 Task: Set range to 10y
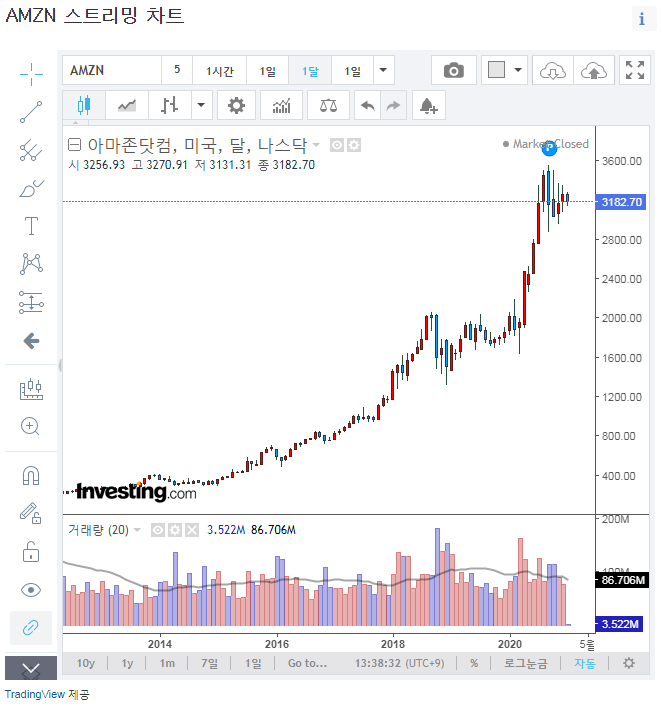tap(86, 663)
